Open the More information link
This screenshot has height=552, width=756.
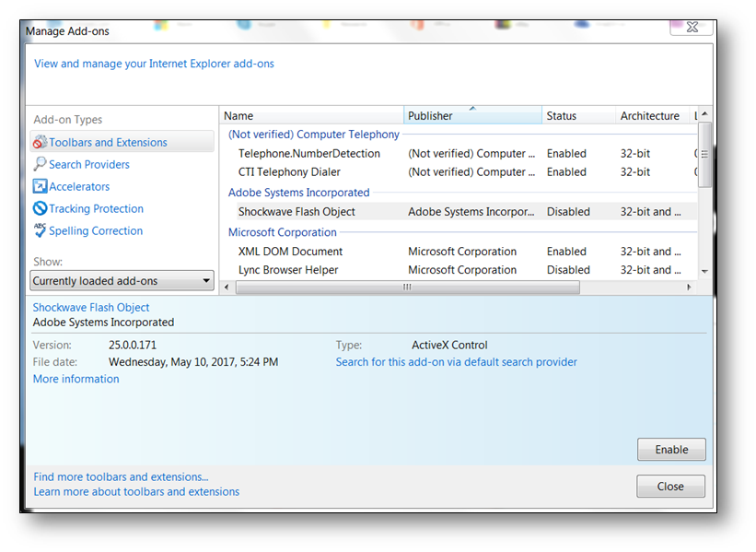(76, 380)
